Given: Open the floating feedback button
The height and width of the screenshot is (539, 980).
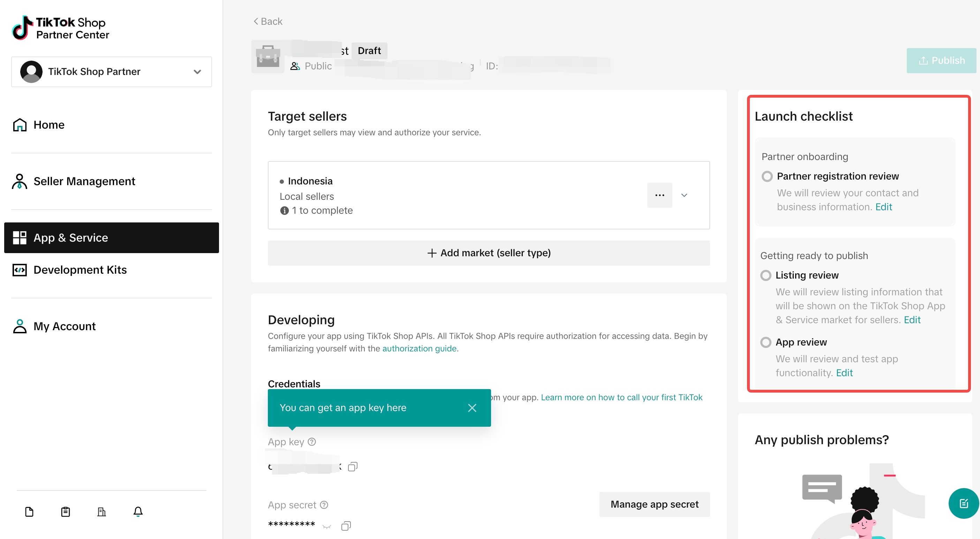Looking at the screenshot, I should (x=963, y=503).
